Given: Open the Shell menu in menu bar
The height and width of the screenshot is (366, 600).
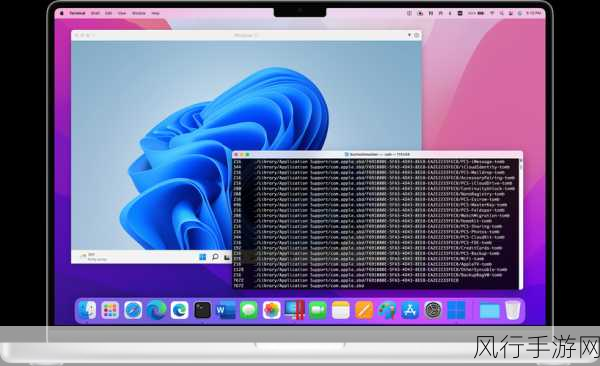Looking at the screenshot, I should (95, 13).
